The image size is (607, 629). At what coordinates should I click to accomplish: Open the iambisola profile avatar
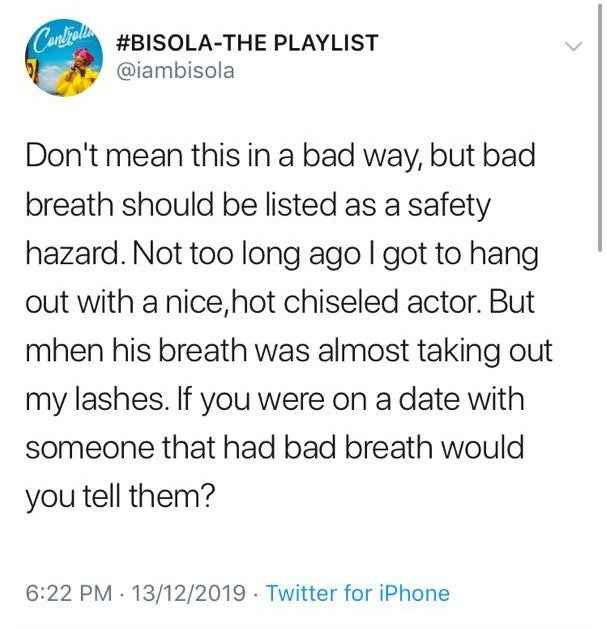click(x=64, y=58)
